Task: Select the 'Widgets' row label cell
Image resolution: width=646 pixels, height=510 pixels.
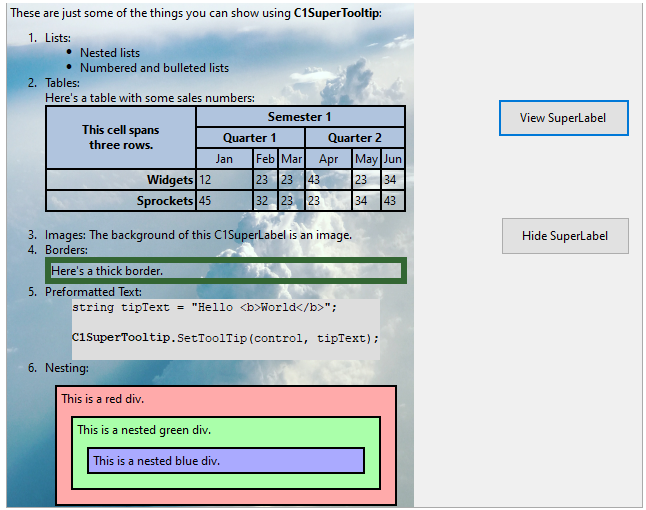Action: 121,180
